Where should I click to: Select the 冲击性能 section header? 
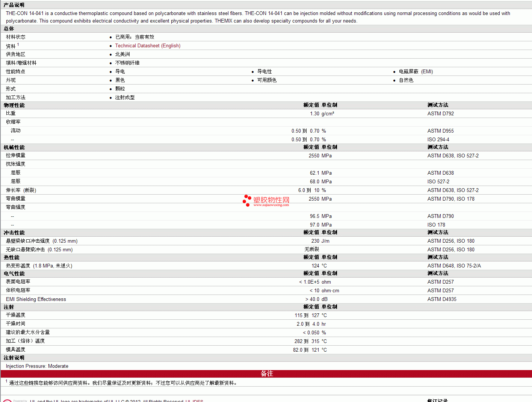click(x=14, y=233)
